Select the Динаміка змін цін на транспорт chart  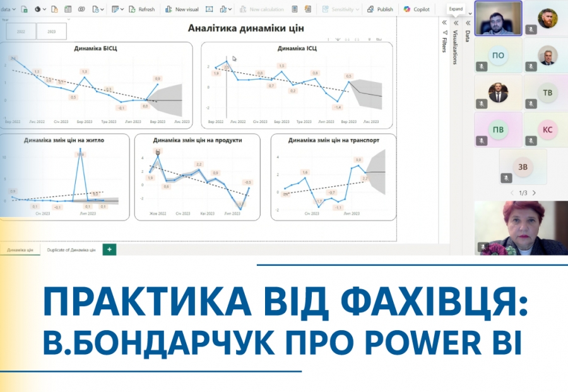[x=334, y=177]
